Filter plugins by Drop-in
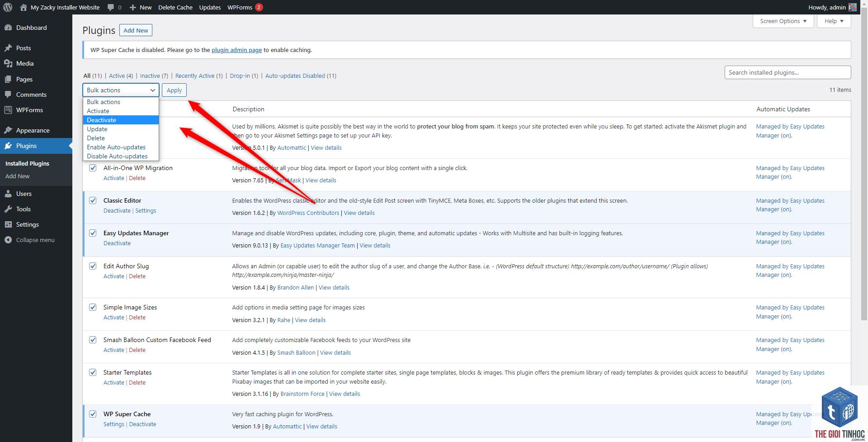The height and width of the screenshot is (442, 868). [244, 76]
